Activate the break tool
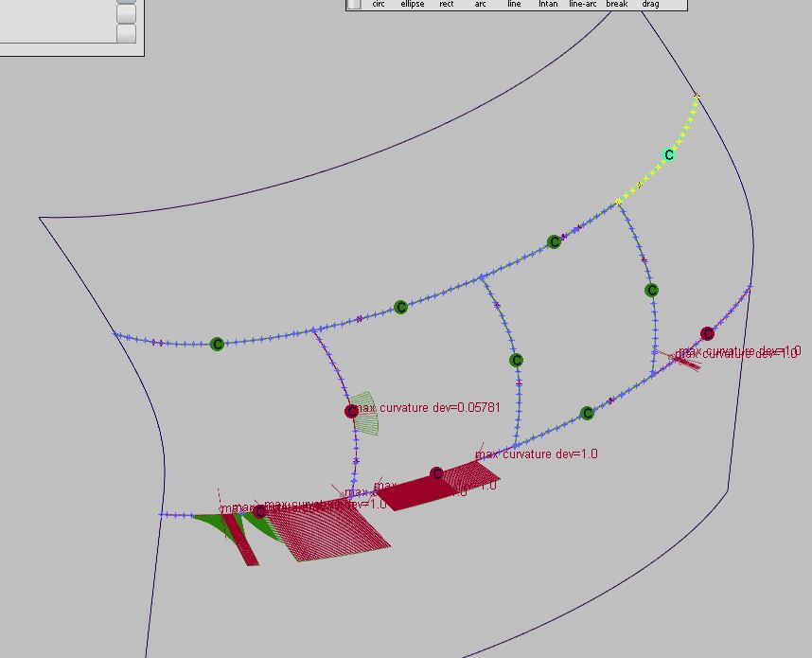This screenshot has height=658, width=812. [617, 4]
